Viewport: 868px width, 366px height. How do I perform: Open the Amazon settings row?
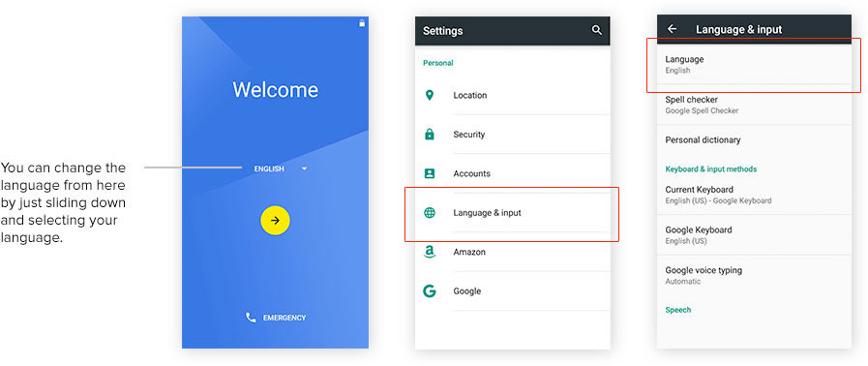513,252
